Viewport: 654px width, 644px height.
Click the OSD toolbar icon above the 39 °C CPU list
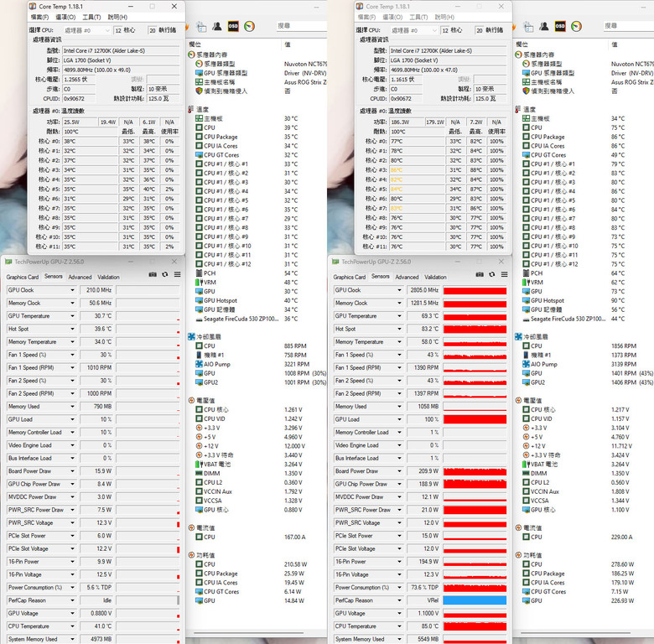click(x=233, y=26)
